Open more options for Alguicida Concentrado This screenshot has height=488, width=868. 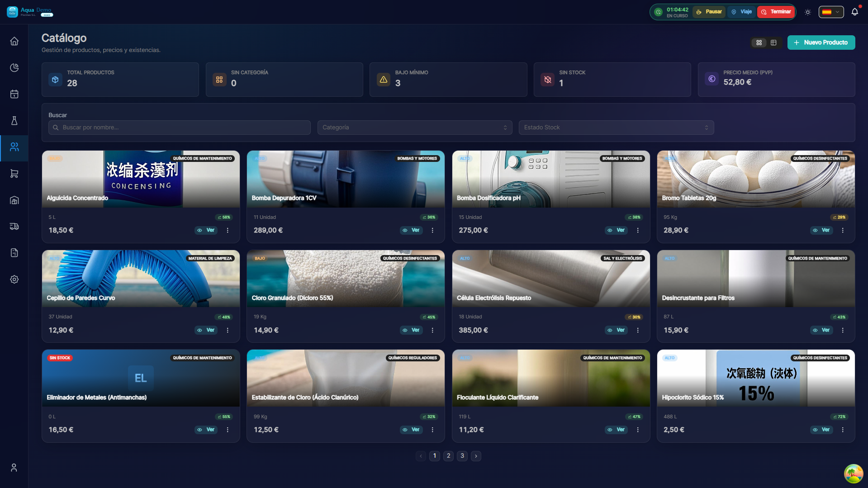pyautogui.click(x=228, y=230)
